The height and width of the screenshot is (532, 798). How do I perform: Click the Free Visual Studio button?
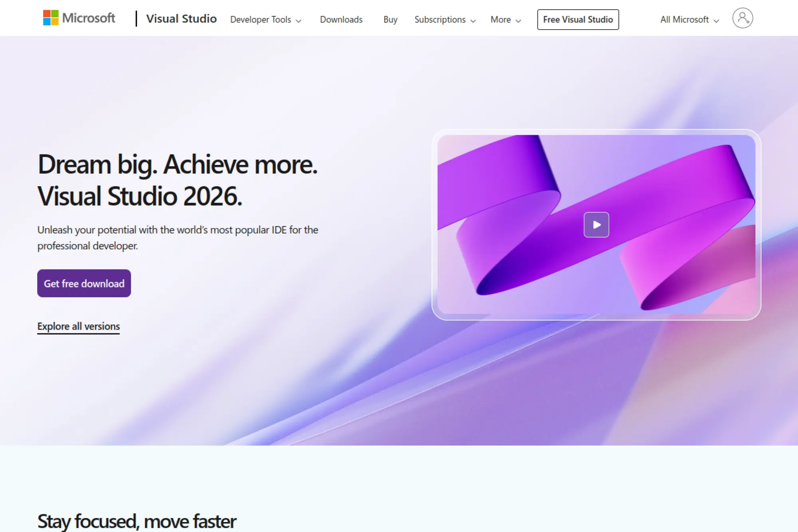pyautogui.click(x=578, y=20)
